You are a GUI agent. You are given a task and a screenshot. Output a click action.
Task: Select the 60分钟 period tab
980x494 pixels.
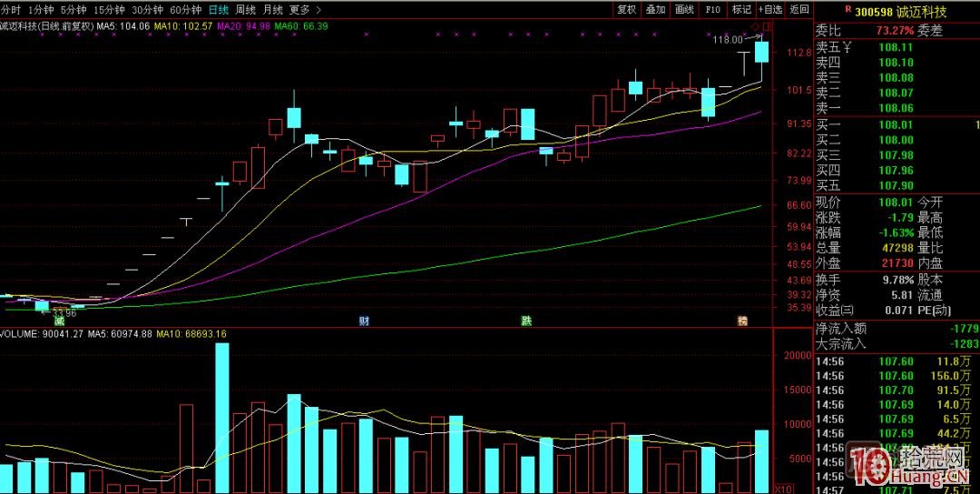click(x=186, y=9)
